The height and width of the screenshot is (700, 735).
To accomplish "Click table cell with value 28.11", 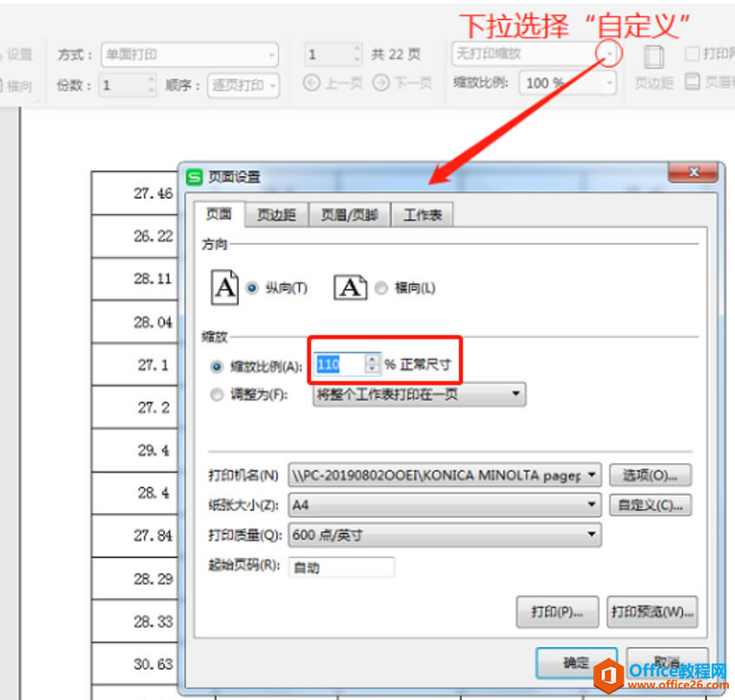I will 135,279.
